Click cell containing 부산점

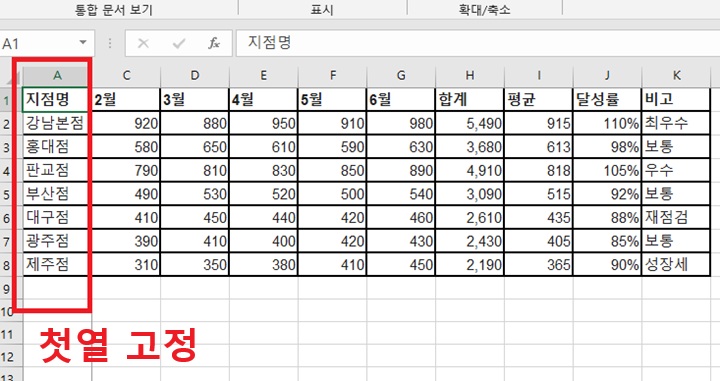point(57,194)
